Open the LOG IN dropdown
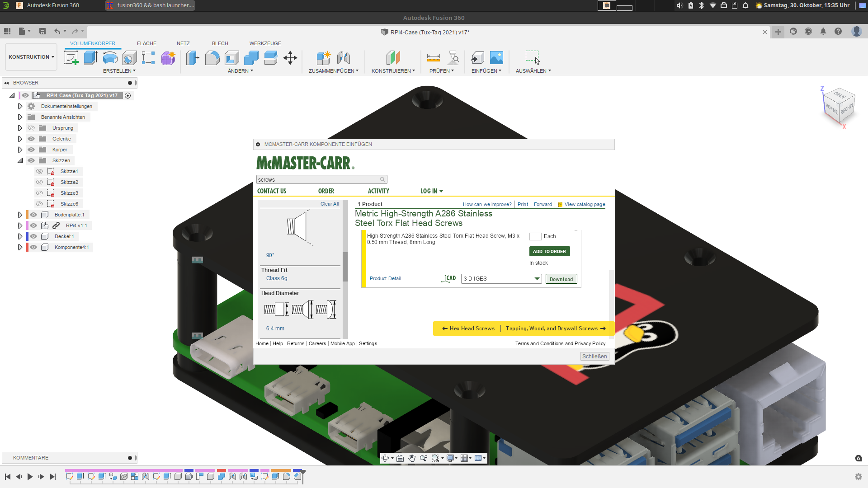Viewport: 868px width, 488px height. (432, 191)
